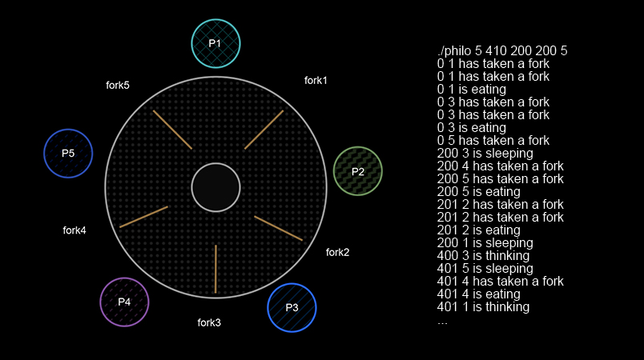Select the fork3 label text
Image resolution: width=644 pixels, height=360 pixels.
pyautogui.click(x=209, y=322)
